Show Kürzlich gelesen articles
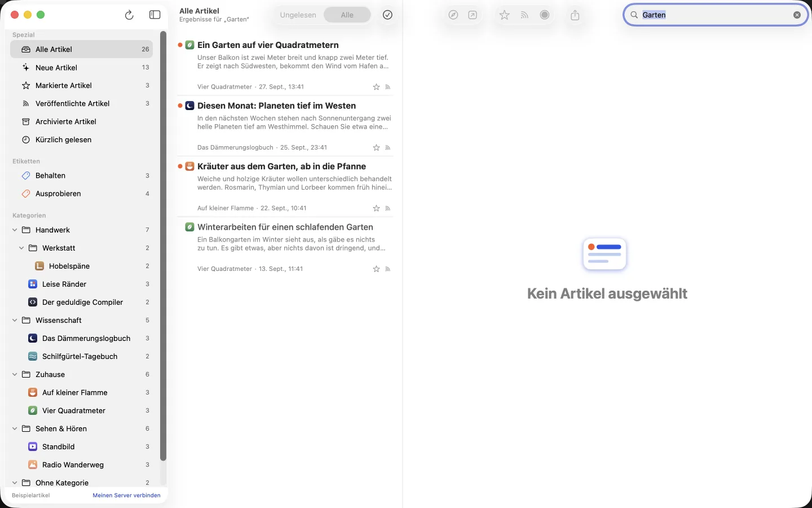 tap(81, 139)
